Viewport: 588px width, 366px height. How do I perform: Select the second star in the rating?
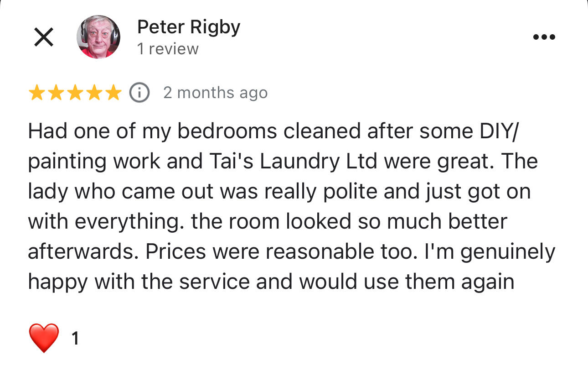[57, 92]
